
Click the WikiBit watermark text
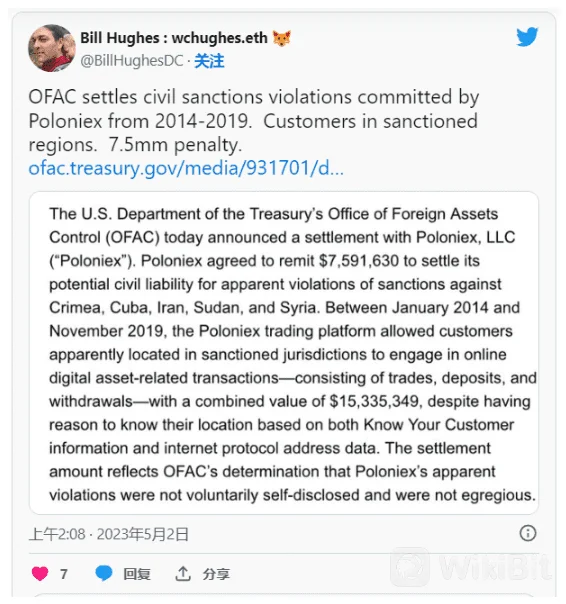tap(495, 567)
